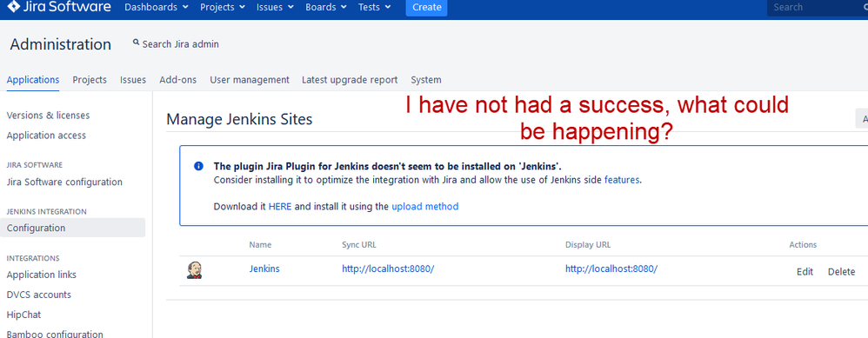This screenshot has width=868, height=338.
Task: Click the Name column header
Action: 260,244
